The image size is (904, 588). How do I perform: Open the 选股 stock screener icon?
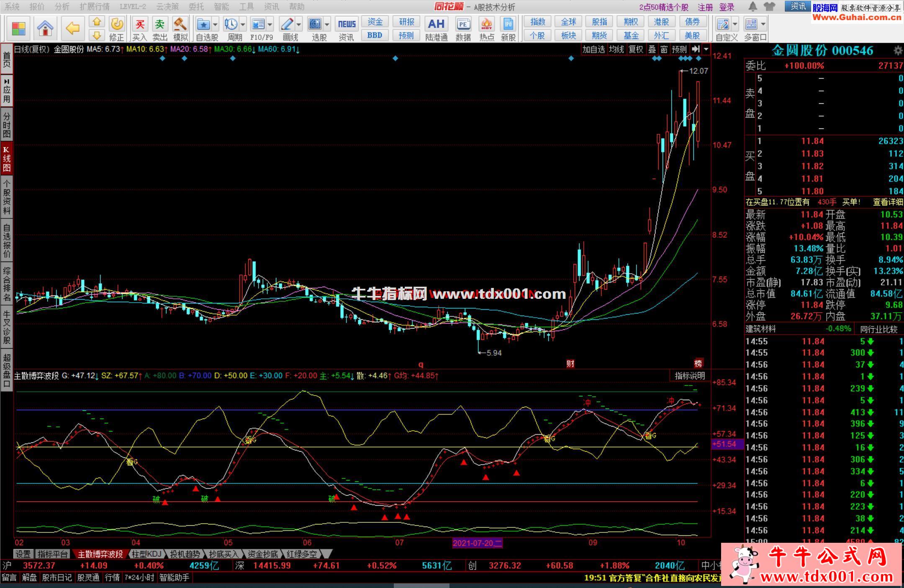pos(315,24)
